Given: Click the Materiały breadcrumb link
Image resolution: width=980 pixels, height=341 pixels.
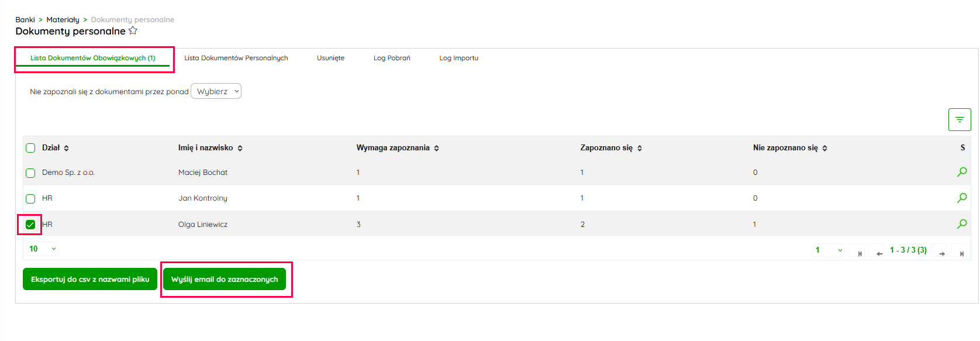Looking at the screenshot, I should [x=63, y=19].
